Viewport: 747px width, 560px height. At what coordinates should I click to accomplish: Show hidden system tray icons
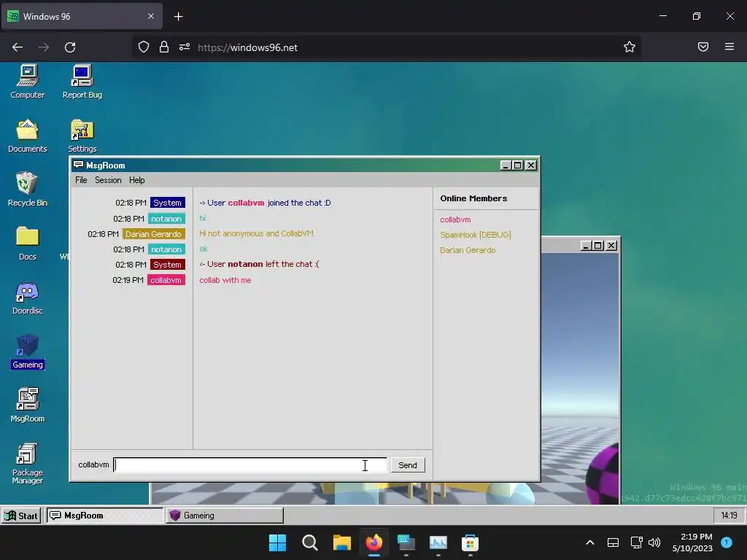click(589, 542)
